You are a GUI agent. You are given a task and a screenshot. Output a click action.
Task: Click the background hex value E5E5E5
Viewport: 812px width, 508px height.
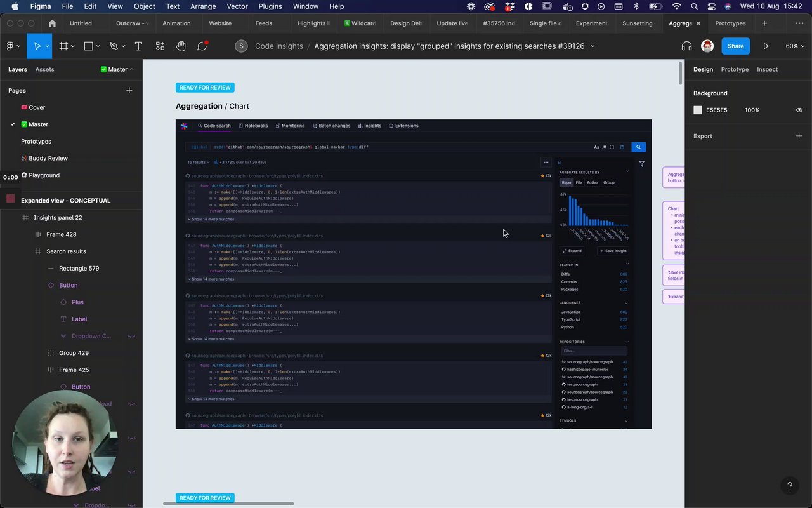point(717,110)
